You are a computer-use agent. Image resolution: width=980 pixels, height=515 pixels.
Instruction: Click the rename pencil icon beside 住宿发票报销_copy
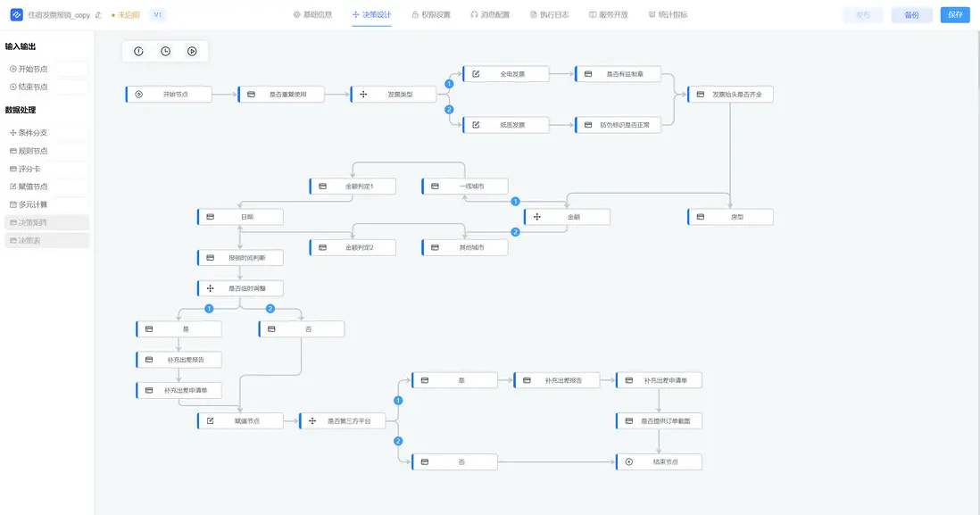coord(98,15)
